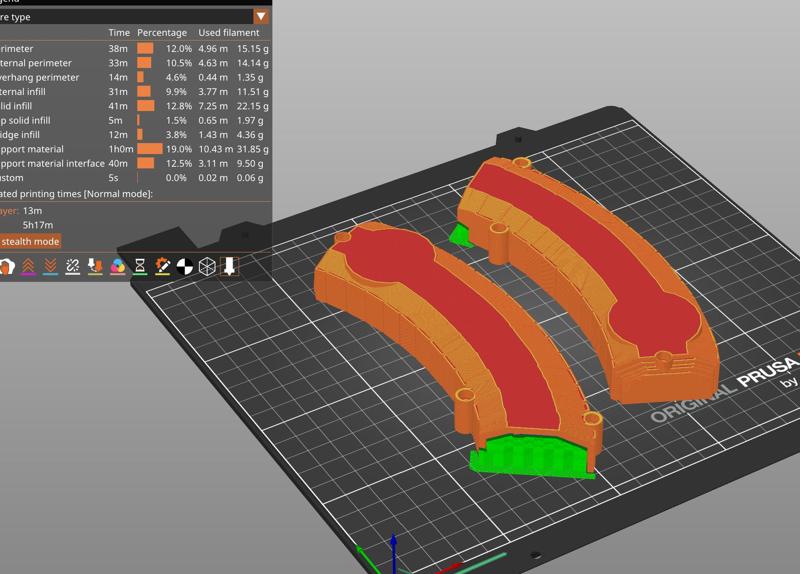Screen dimensions: 800x574
Task: Toggle visibility of Top solid infill row
Action: coord(134,120)
